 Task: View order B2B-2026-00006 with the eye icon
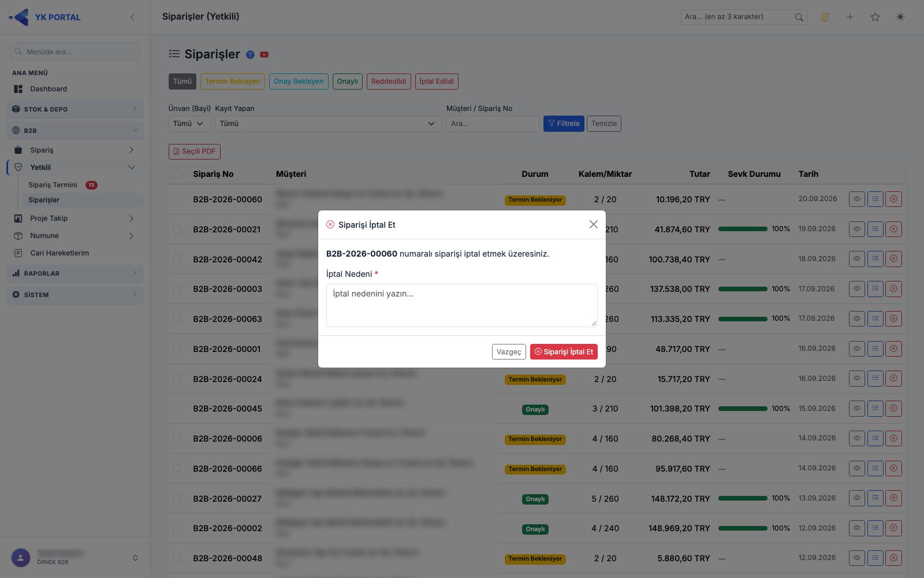(857, 439)
